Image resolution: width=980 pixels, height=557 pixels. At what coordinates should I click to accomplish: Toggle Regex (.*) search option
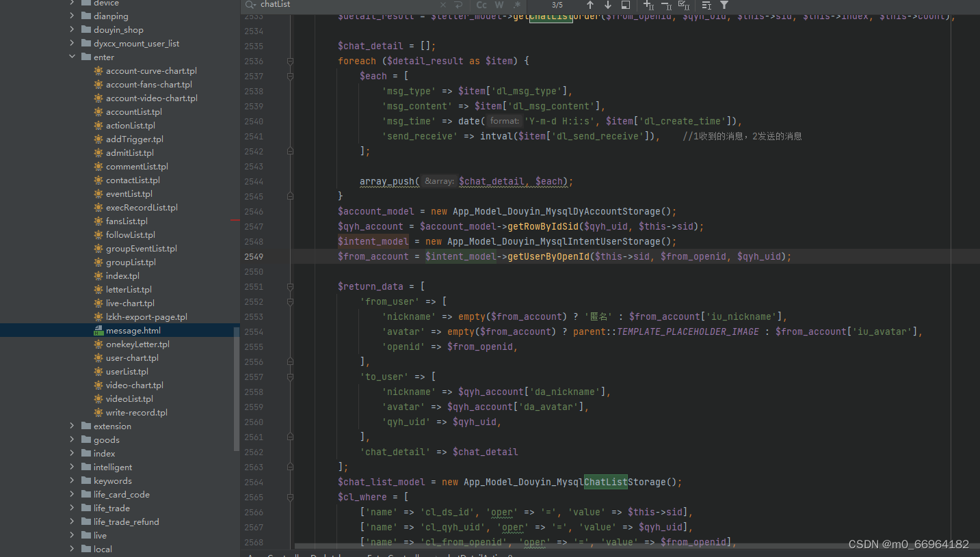point(517,5)
